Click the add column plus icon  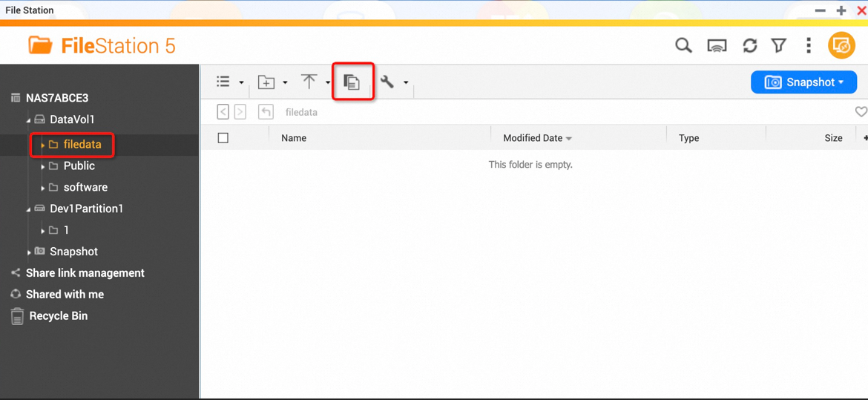pos(864,138)
